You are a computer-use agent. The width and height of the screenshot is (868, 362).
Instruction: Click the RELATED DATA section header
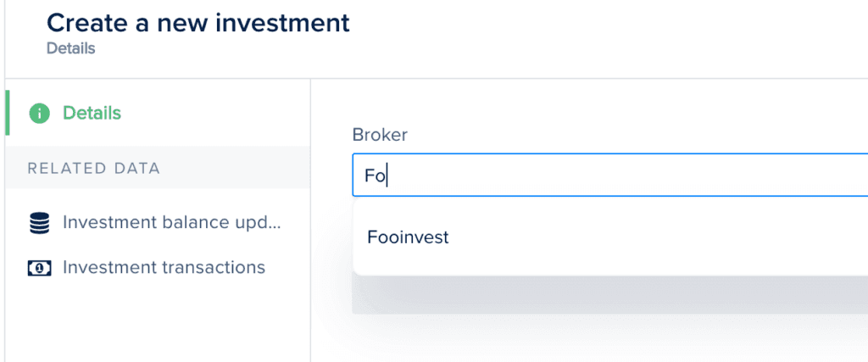[x=94, y=168]
